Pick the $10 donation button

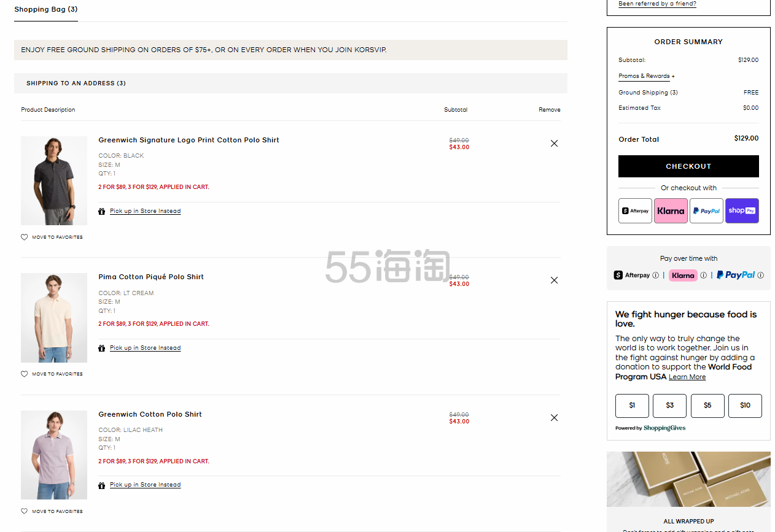point(745,406)
